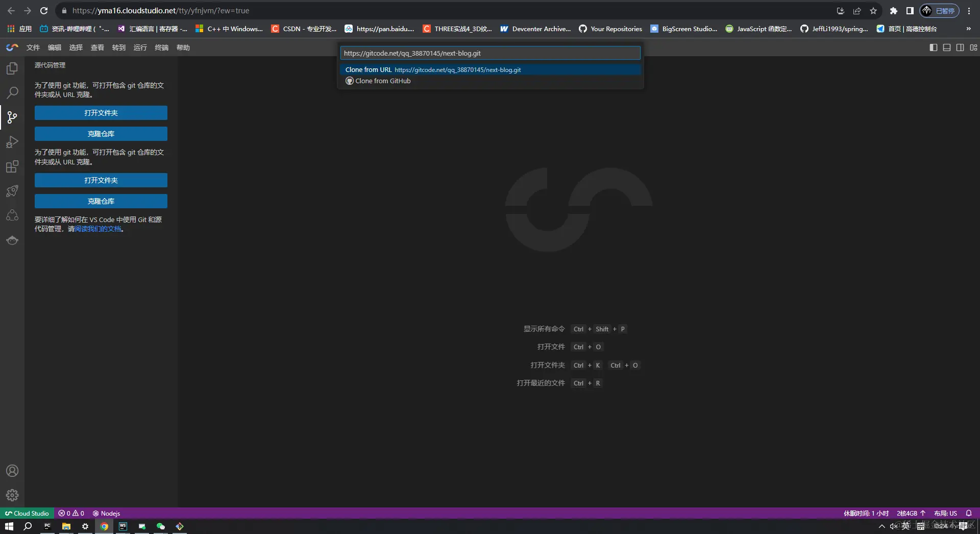Open the Run and Debug icon

pyautogui.click(x=12, y=142)
